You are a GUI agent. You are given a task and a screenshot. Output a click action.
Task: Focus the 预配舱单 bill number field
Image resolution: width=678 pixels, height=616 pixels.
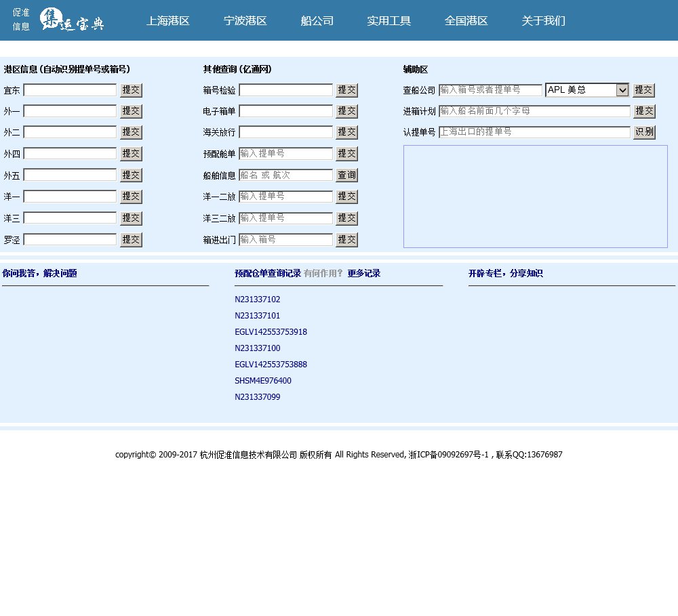(x=285, y=154)
